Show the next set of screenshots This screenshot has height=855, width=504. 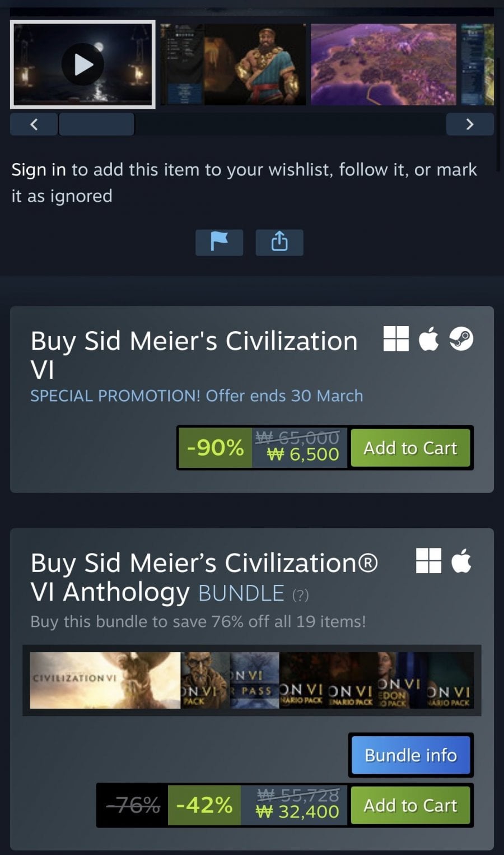pyautogui.click(x=470, y=124)
